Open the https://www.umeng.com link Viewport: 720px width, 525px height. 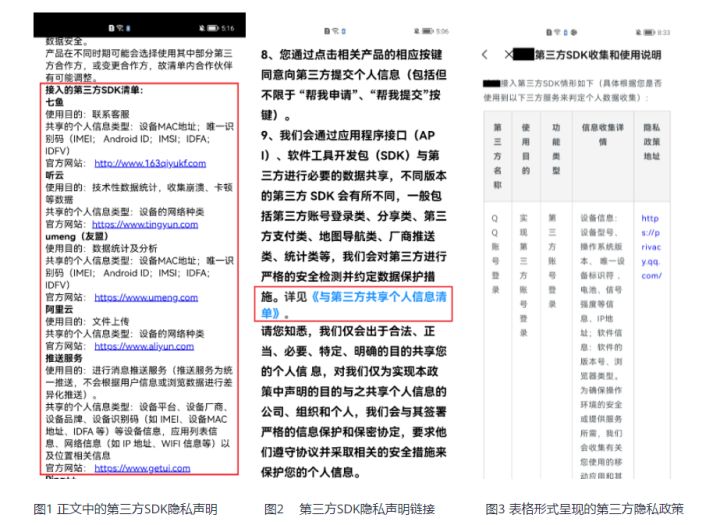(146, 297)
